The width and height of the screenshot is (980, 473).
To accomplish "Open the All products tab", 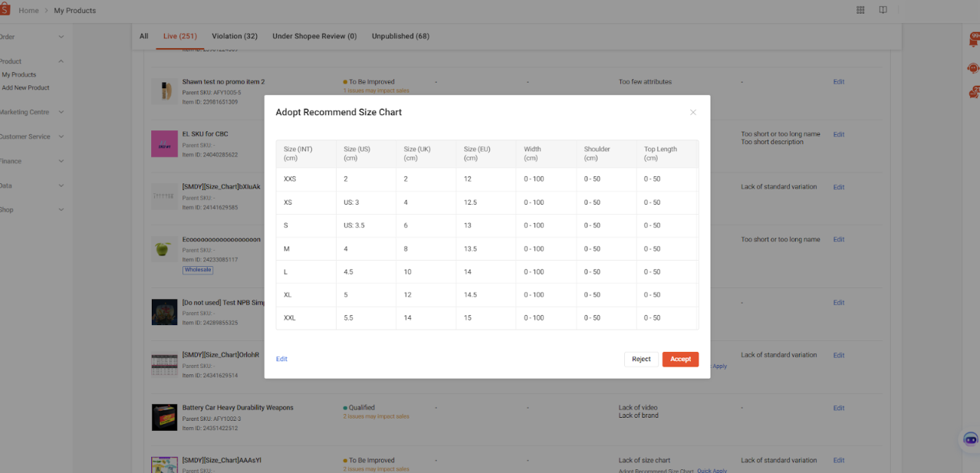I will (143, 36).
